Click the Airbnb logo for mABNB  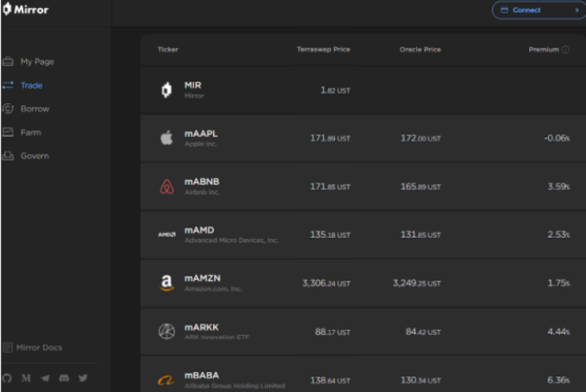(167, 186)
